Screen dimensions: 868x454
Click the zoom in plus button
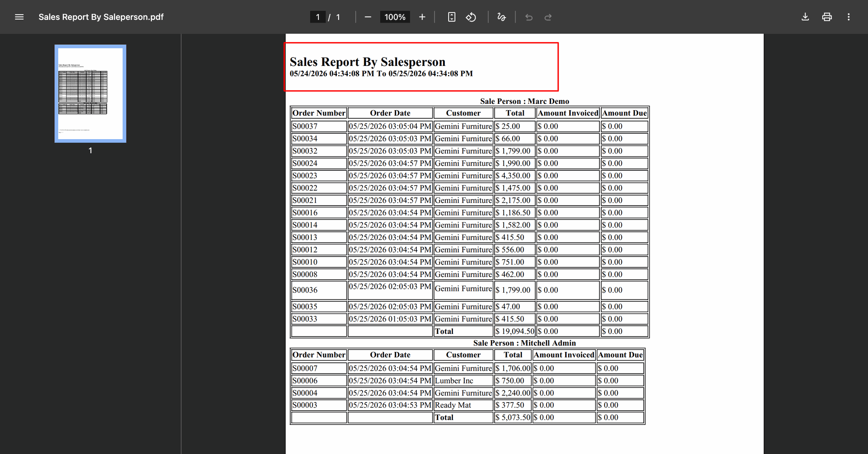pyautogui.click(x=422, y=17)
